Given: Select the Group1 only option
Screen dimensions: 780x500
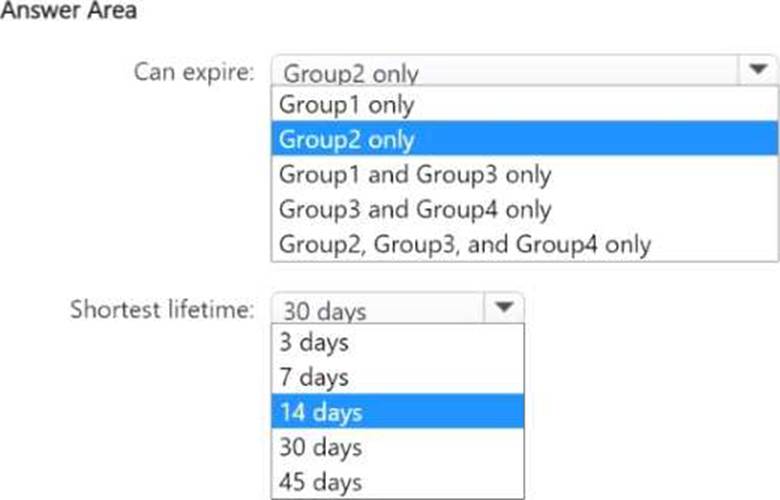Looking at the screenshot, I should click(x=524, y=104).
